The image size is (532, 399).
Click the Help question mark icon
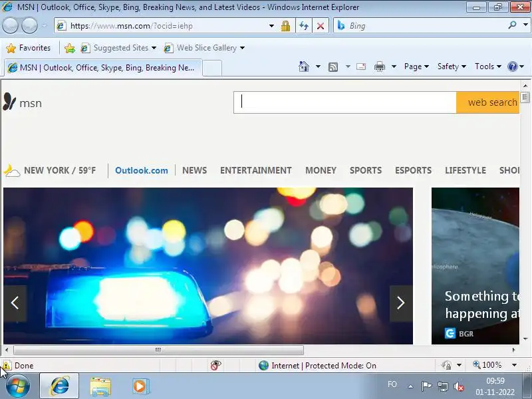513,66
